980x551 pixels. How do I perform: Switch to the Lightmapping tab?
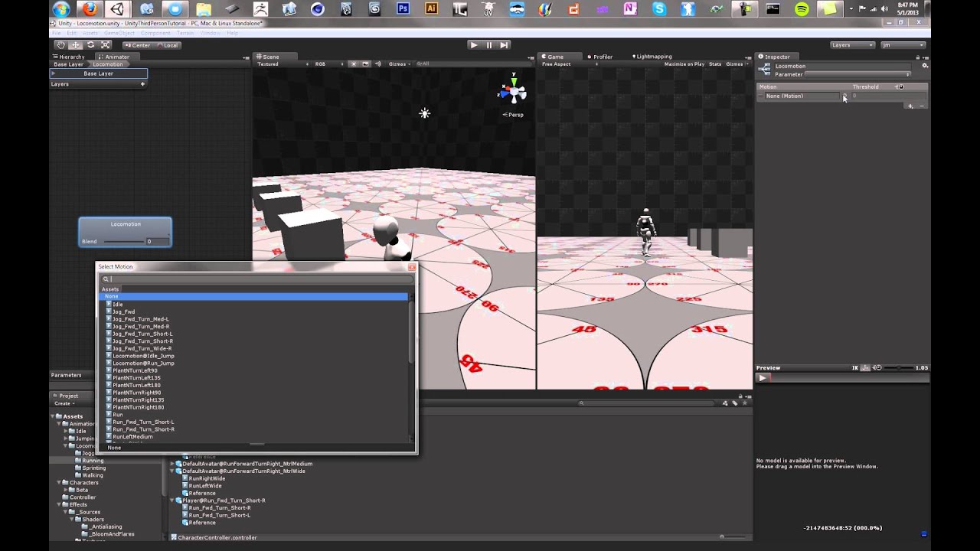651,57
